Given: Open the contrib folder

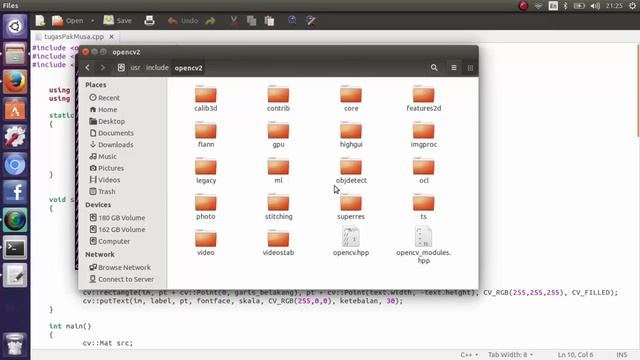Looking at the screenshot, I should [278, 98].
